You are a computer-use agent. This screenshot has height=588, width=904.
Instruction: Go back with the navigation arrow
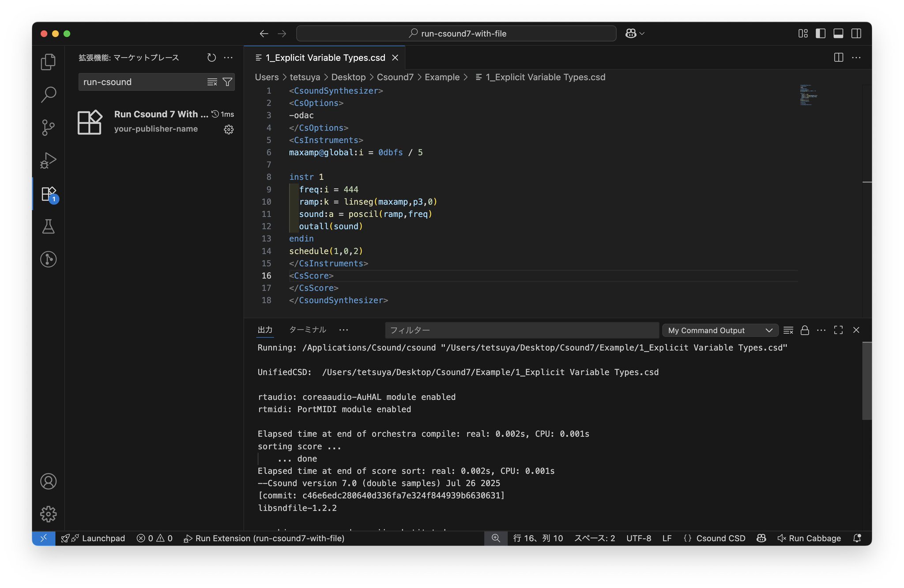click(x=264, y=34)
